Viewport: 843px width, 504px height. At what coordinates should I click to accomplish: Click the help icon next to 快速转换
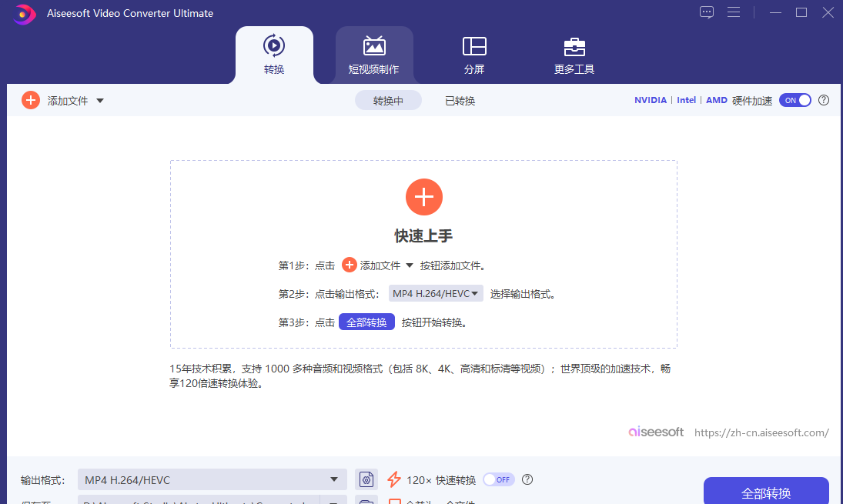(527, 479)
